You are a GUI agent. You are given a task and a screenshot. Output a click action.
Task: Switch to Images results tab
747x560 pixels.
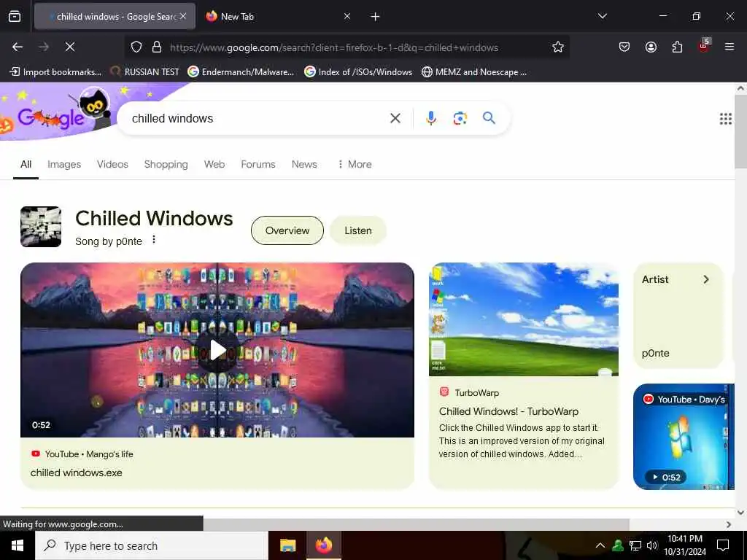(x=64, y=164)
